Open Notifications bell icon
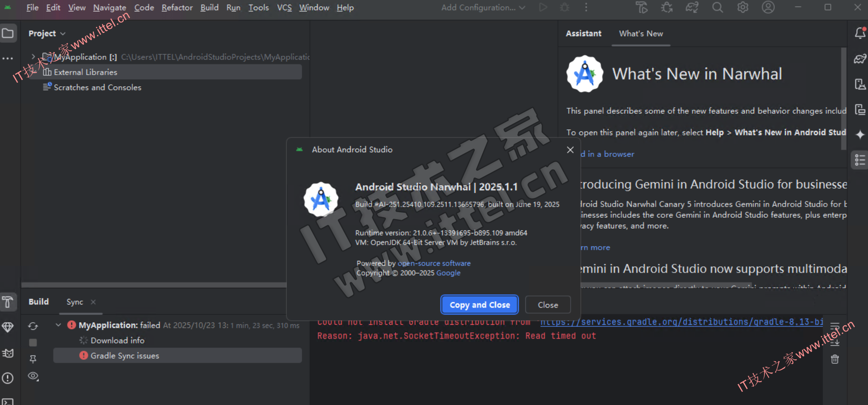Viewport: 868px width, 405px height. pyautogui.click(x=860, y=33)
